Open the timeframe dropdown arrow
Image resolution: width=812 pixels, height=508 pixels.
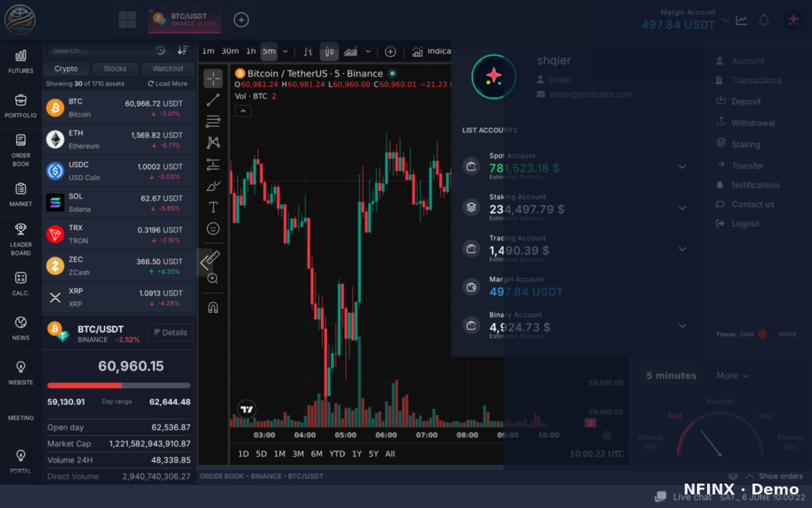285,51
